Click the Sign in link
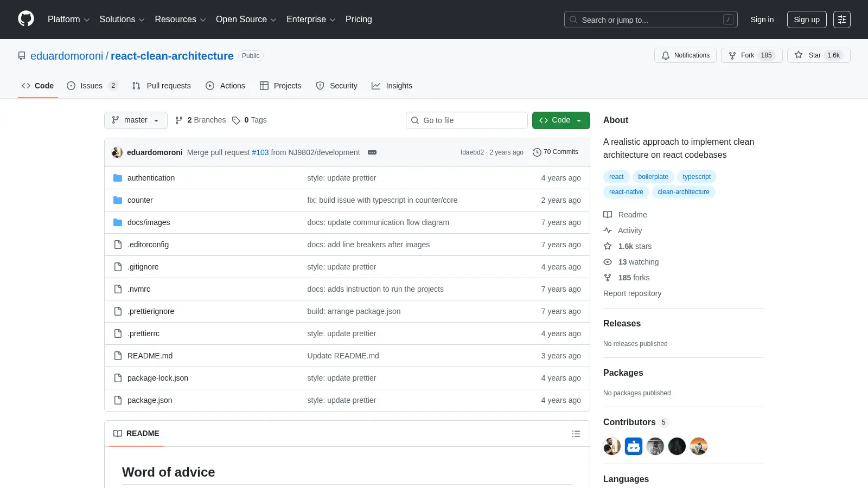The image size is (868, 488). coord(762,20)
